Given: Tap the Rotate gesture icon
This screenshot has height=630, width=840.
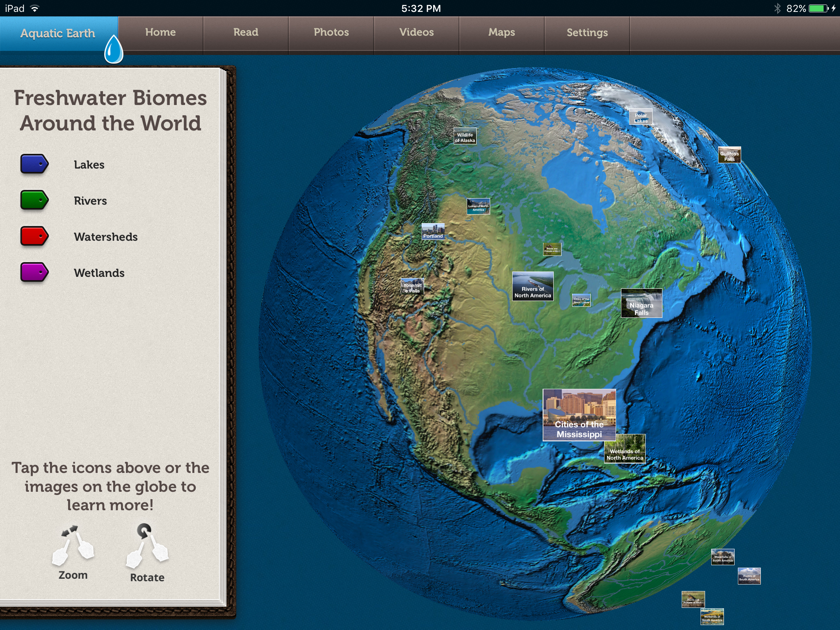Looking at the screenshot, I should click(x=147, y=546).
